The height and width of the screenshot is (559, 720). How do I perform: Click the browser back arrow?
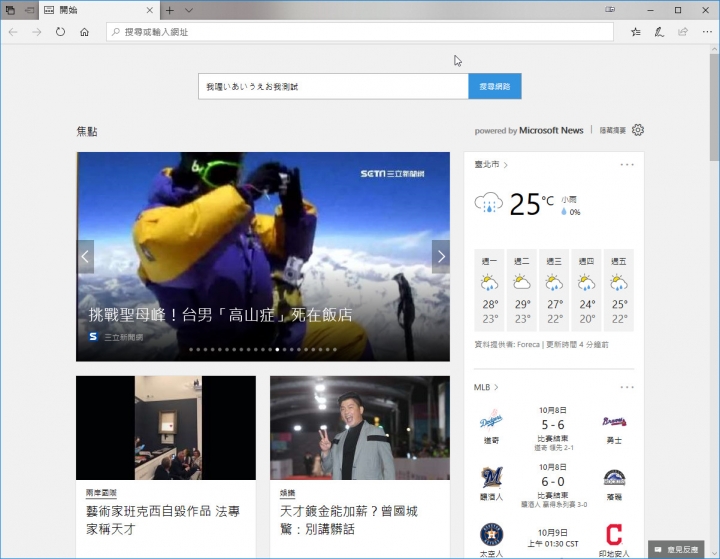[x=13, y=32]
